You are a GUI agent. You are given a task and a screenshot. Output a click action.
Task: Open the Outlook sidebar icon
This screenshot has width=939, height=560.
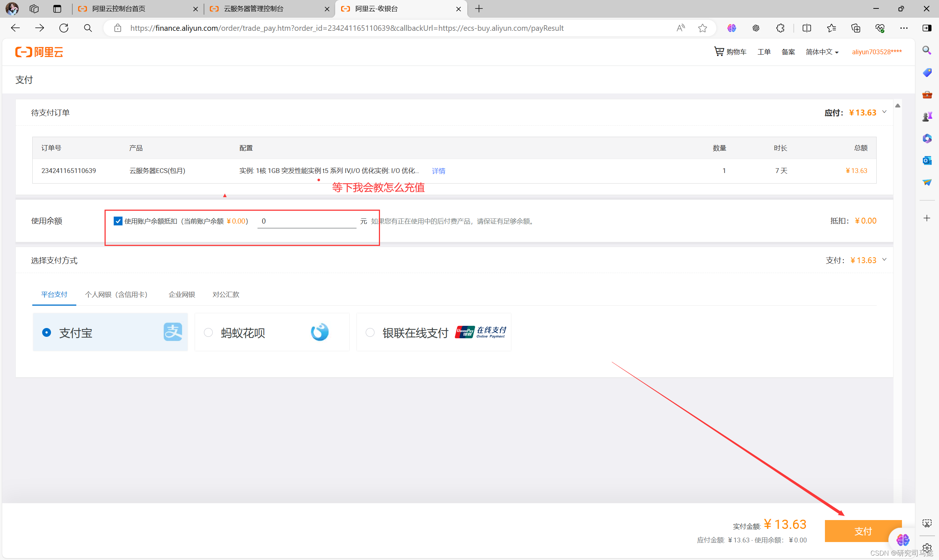coord(927,161)
